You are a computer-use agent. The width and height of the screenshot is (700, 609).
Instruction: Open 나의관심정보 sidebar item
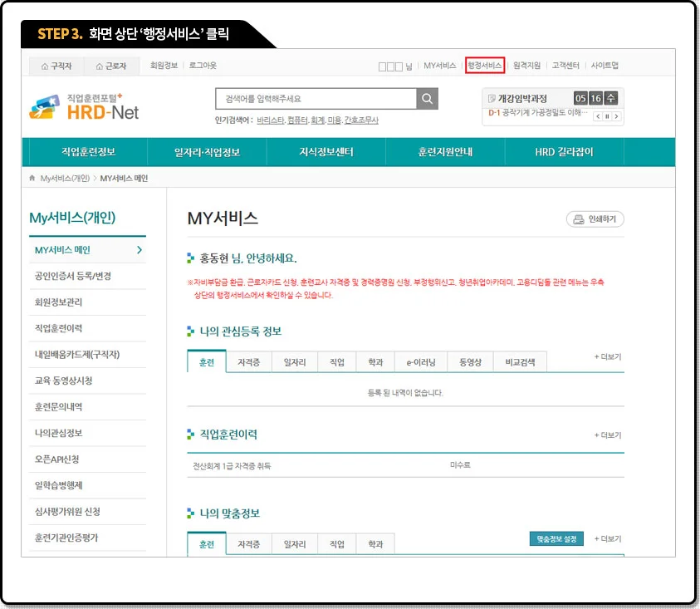[x=87, y=433]
